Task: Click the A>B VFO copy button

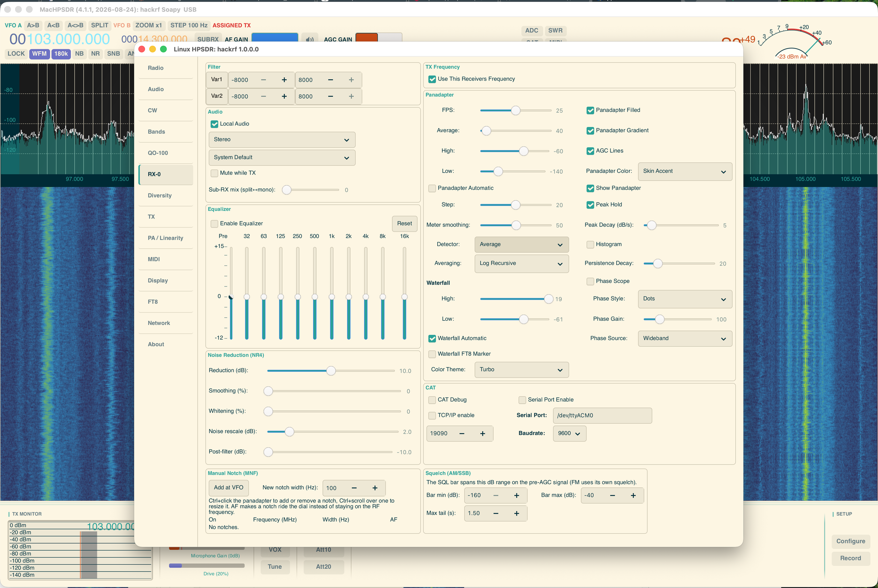Action: [x=33, y=25]
